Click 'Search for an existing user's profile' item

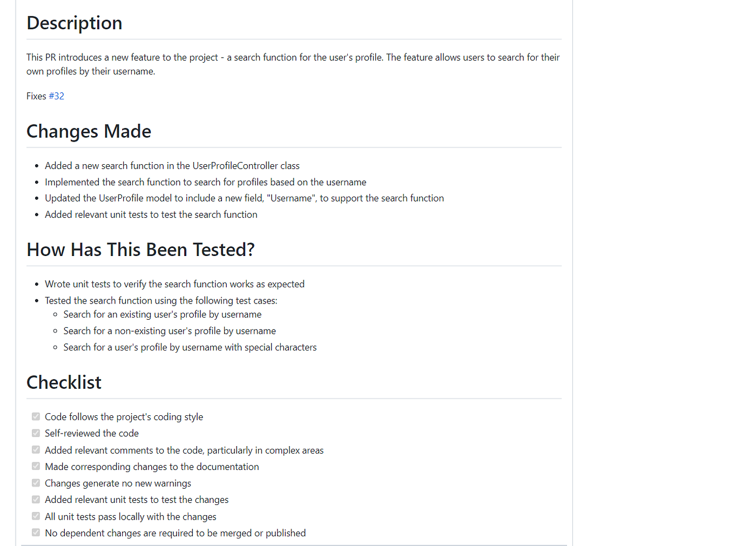coord(163,314)
